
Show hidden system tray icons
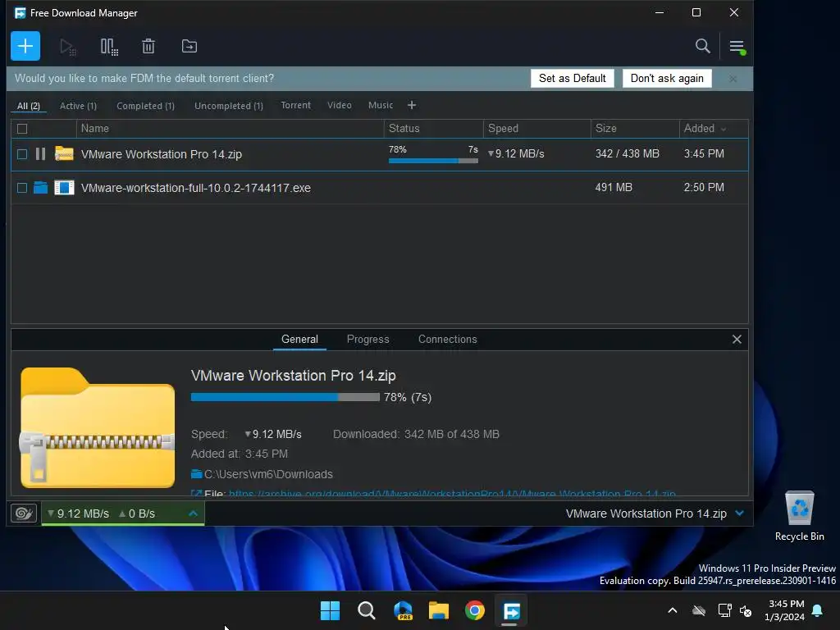(673, 610)
